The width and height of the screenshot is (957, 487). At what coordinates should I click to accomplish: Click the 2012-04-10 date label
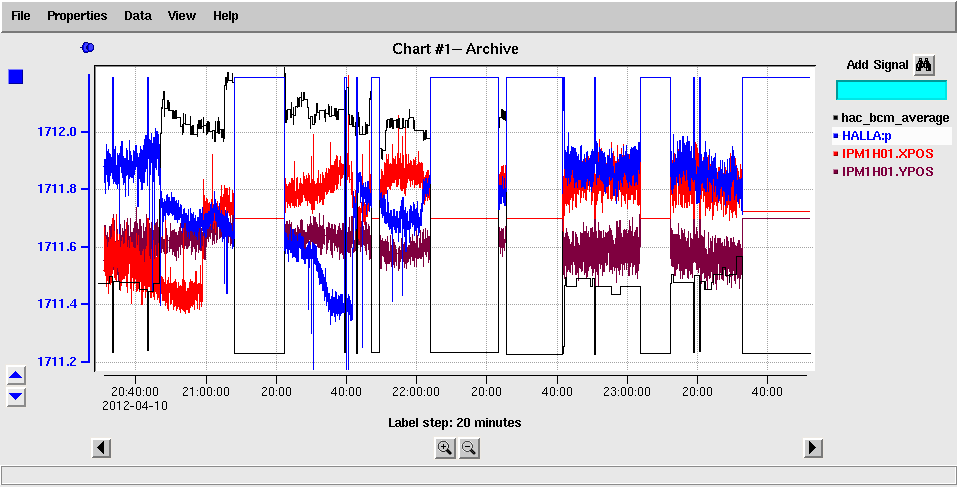(135, 405)
